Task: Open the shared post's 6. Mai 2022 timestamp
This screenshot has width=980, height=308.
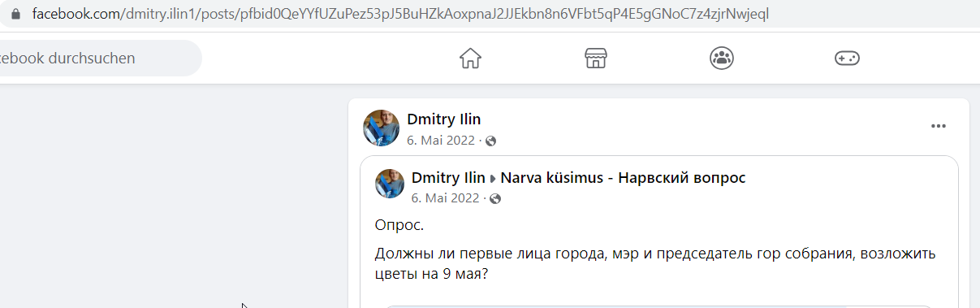Action: (x=446, y=198)
